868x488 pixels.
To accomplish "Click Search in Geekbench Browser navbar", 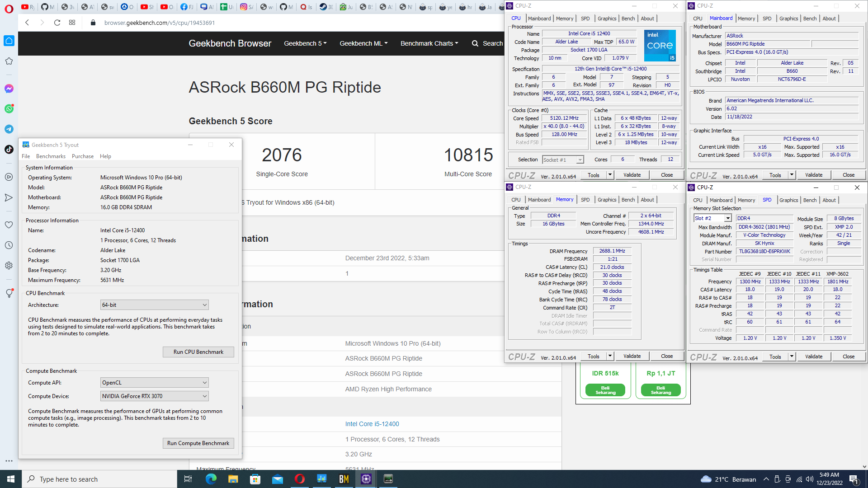I will click(x=487, y=43).
